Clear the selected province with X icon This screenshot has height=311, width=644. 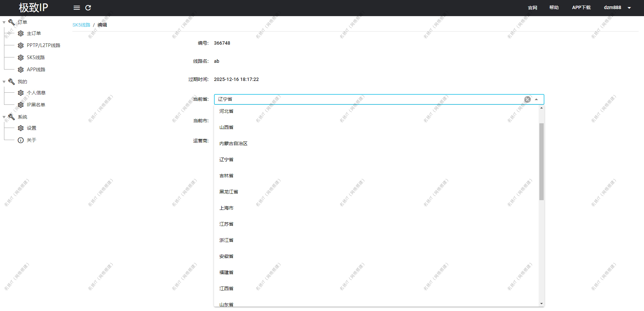pos(527,99)
